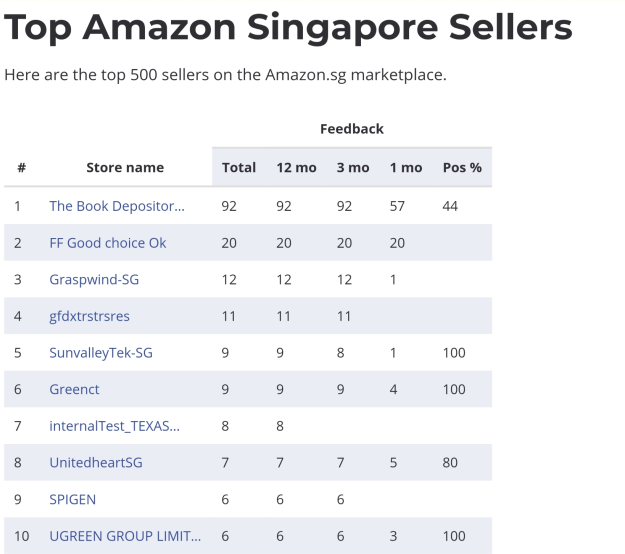Click the # rank column header
625x554 pixels.
[x=21, y=167]
